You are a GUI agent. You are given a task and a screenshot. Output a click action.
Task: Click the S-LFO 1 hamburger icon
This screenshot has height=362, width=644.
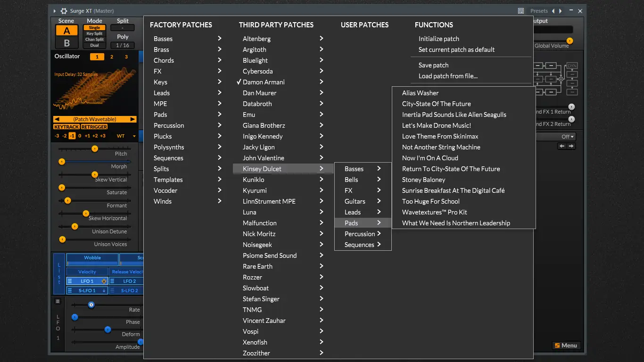click(70, 290)
